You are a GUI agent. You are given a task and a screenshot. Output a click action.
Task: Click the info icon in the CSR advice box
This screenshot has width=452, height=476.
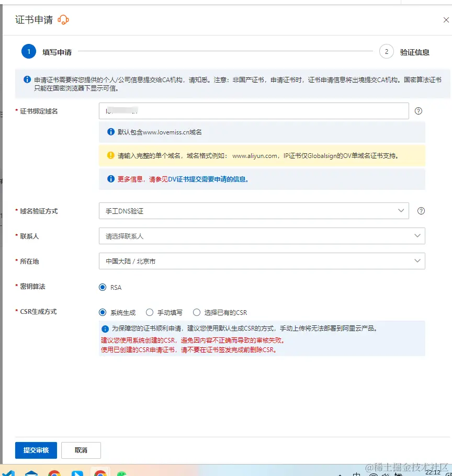tap(105, 329)
